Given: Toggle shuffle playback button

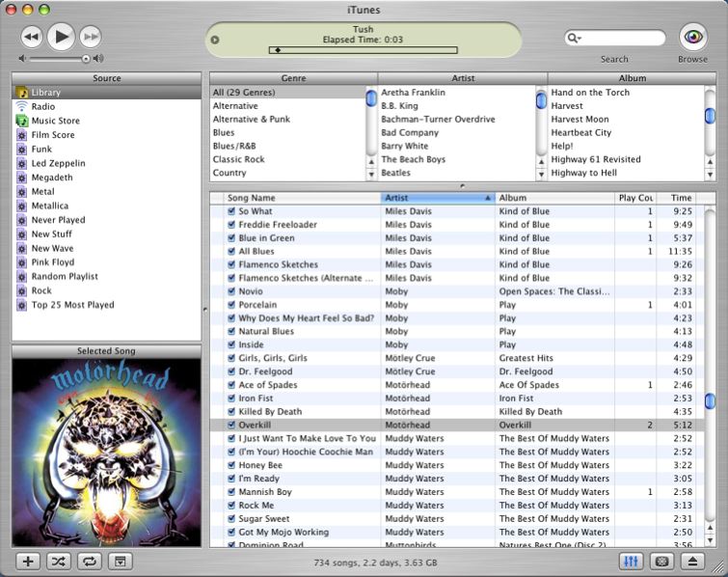Looking at the screenshot, I should click(x=59, y=561).
